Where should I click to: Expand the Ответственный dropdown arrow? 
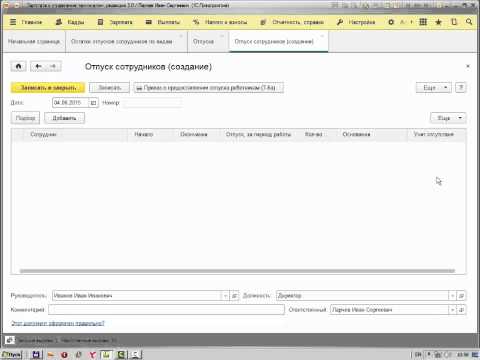tap(452, 310)
